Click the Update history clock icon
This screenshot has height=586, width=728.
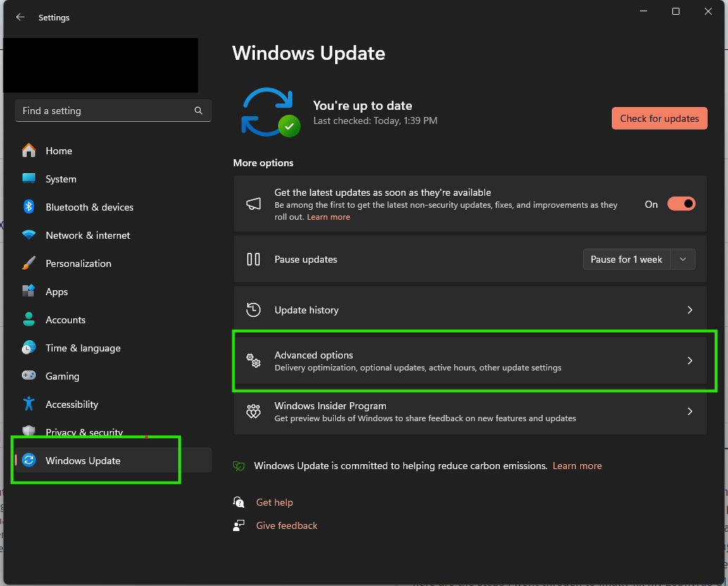253,309
